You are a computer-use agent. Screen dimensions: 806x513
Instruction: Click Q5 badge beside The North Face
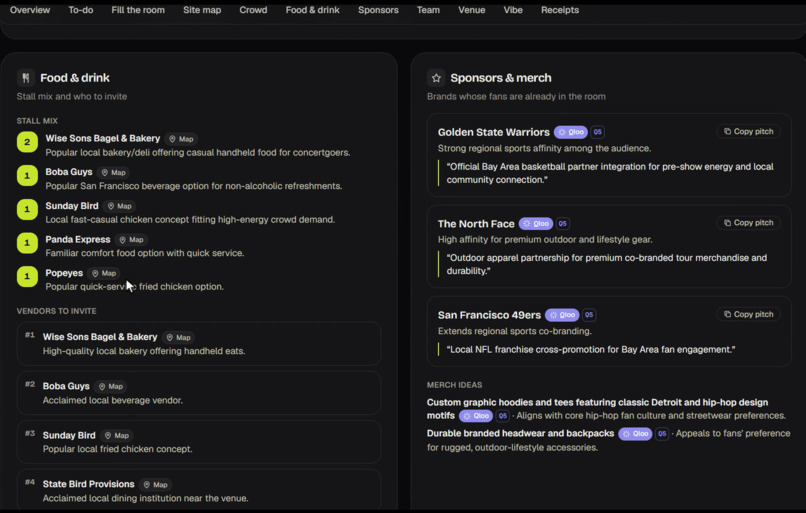click(x=562, y=224)
